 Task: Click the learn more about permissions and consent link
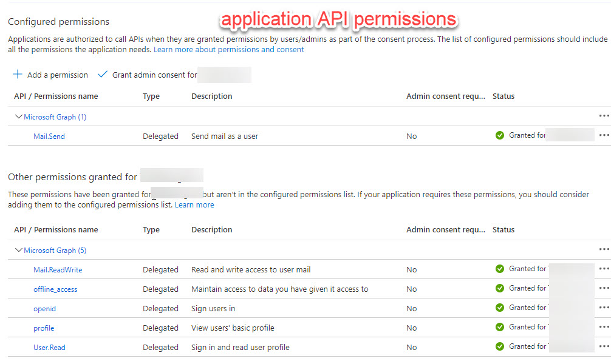[x=228, y=49]
